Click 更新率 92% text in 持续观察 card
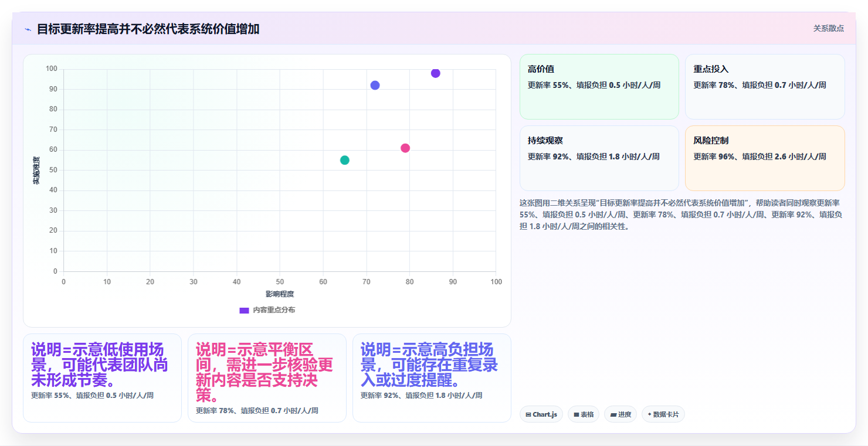The image size is (868, 446). 594,156
